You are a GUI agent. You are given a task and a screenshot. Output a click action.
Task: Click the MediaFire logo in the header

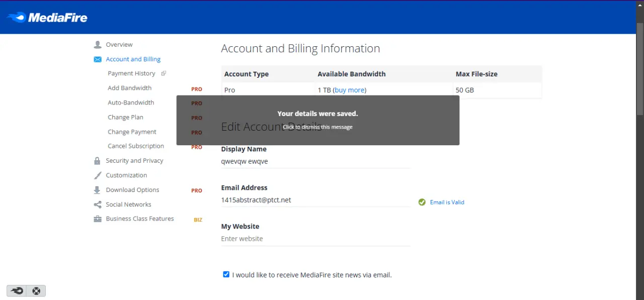pos(47,18)
